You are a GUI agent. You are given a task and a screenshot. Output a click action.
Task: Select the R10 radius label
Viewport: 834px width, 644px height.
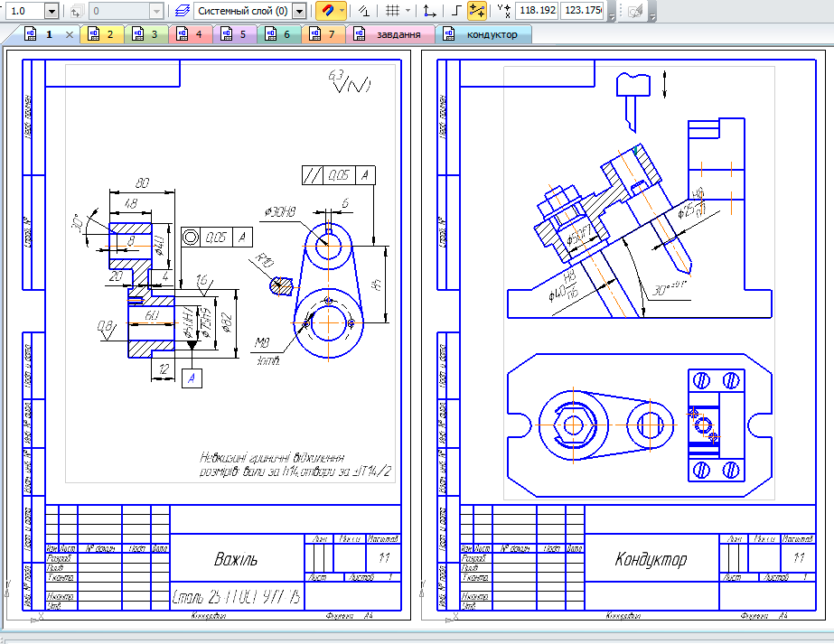[265, 260]
